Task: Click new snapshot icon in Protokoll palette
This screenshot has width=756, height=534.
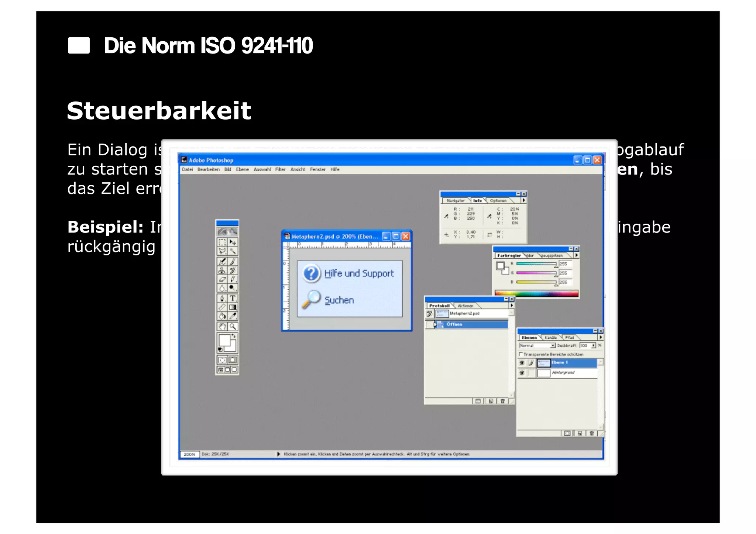Action: 491,401
